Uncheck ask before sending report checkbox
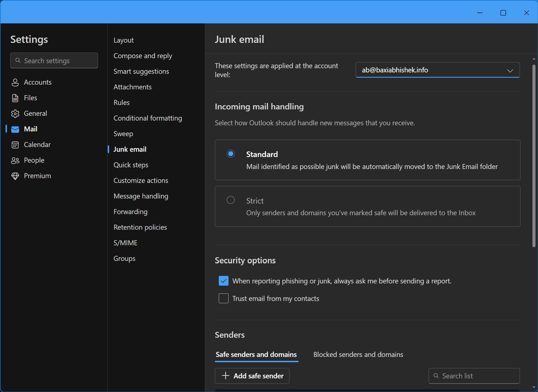 pyautogui.click(x=223, y=281)
